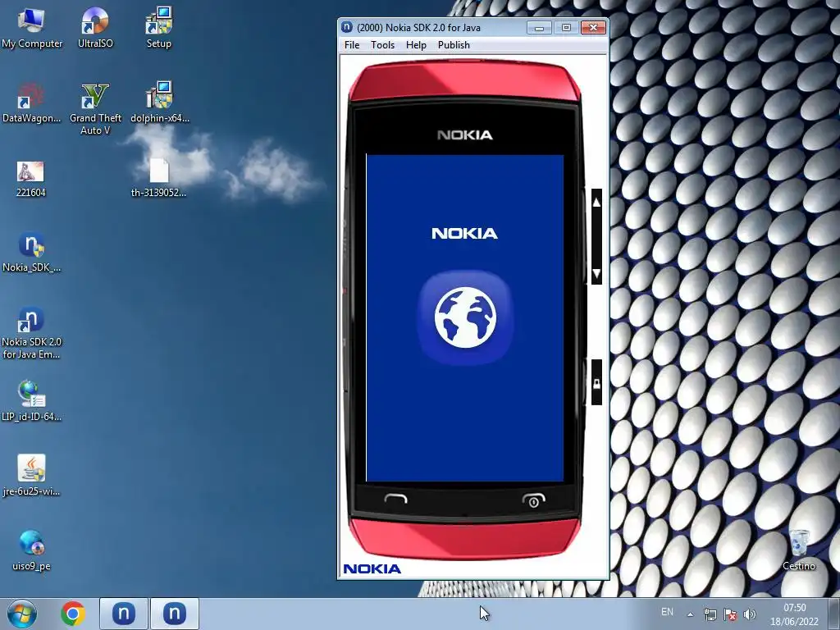The width and height of the screenshot is (840, 630).
Task: Open the Publish menu
Action: [x=454, y=45]
